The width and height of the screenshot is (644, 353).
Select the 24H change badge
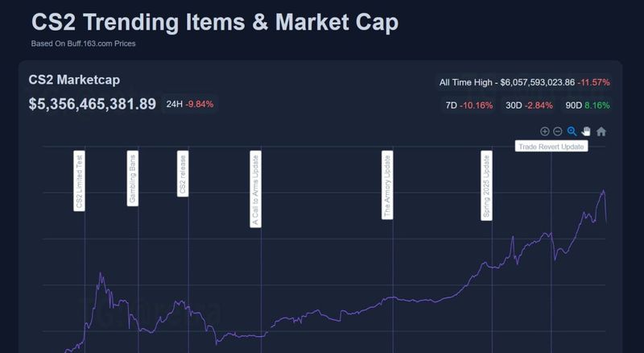(x=190, y=104)
